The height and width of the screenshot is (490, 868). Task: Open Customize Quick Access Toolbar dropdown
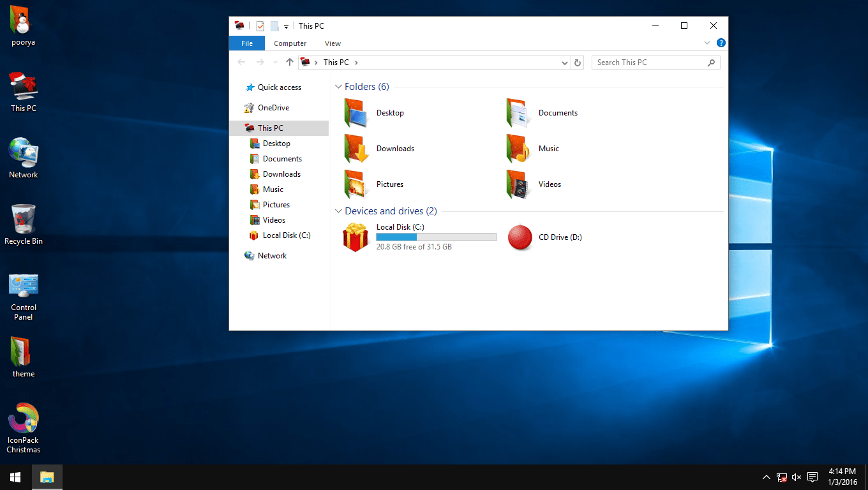[x=287, y=26]
